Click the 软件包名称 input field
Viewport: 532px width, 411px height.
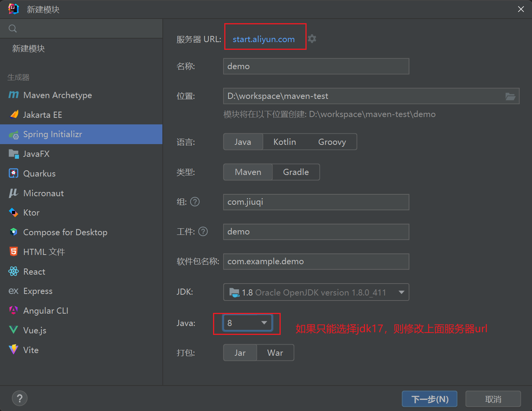click(x=316, y=262)
